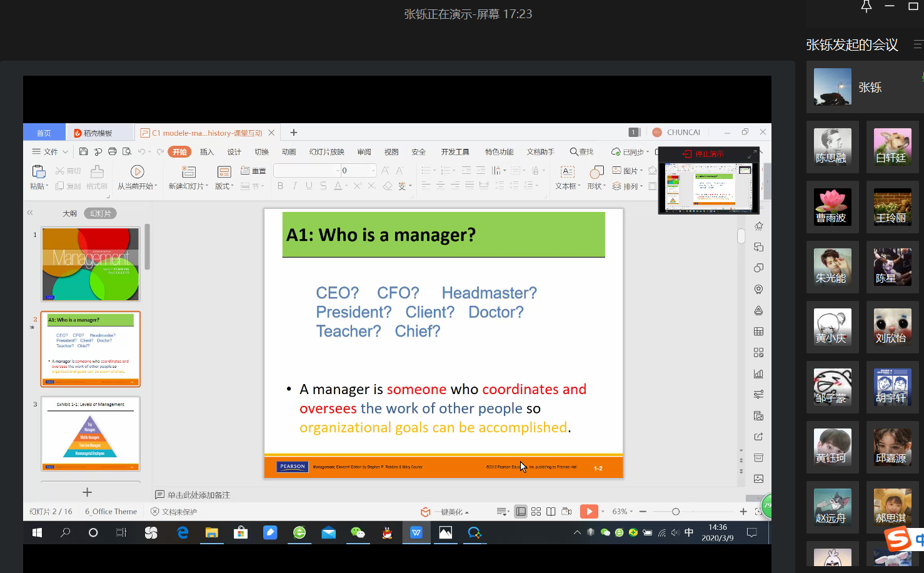Toggle reading view in status bar
The height and width of the screenshot is (573, 924).
pyautogui.click(x=551, y=512)
